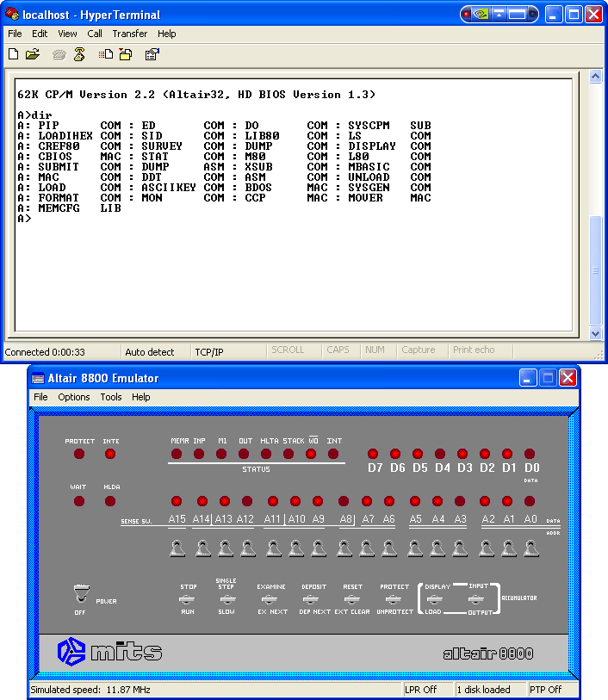Image resolution: width=608 pixels, height=700 pixels.
Task: Click 'Connected 0:00:33' status text
Action: (45, 352)
